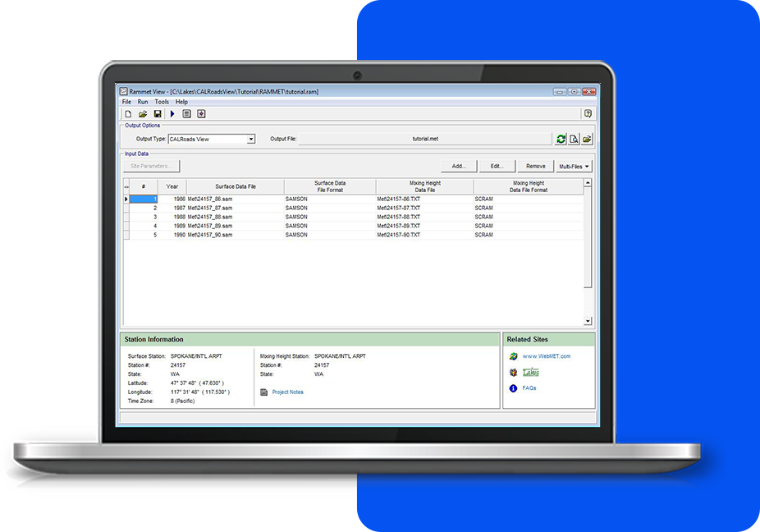Click the browse output file folder icon
The width and height of the screenshot is (760, 532).
pos(587,140)
